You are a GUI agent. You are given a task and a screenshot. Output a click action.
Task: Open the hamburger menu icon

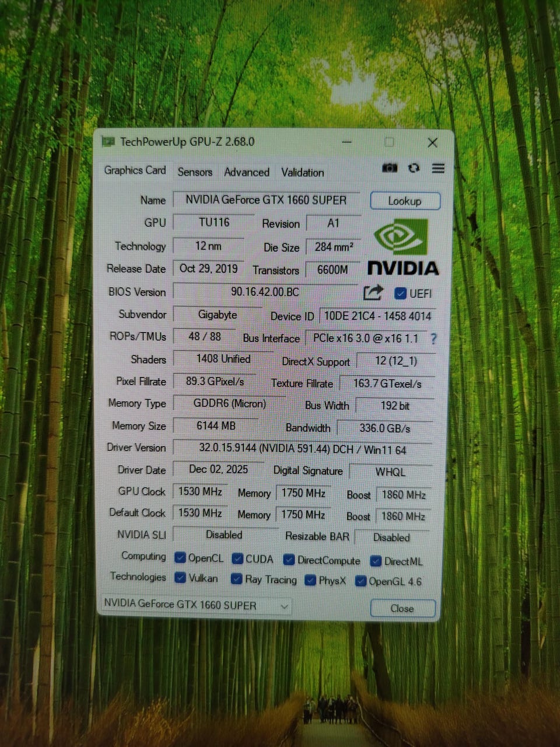[x=438, y=168]
